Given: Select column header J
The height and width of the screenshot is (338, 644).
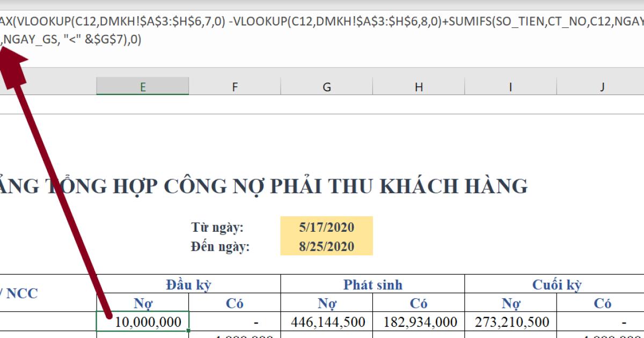Looking at the screenshot, I should tap(602, 86).
